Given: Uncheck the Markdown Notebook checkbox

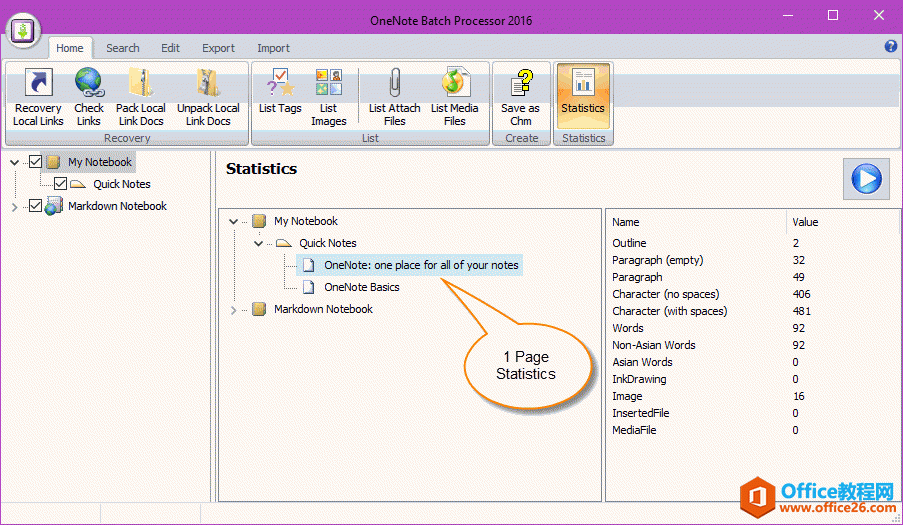Looking at the screenshot, I should [x=36, y=206].
